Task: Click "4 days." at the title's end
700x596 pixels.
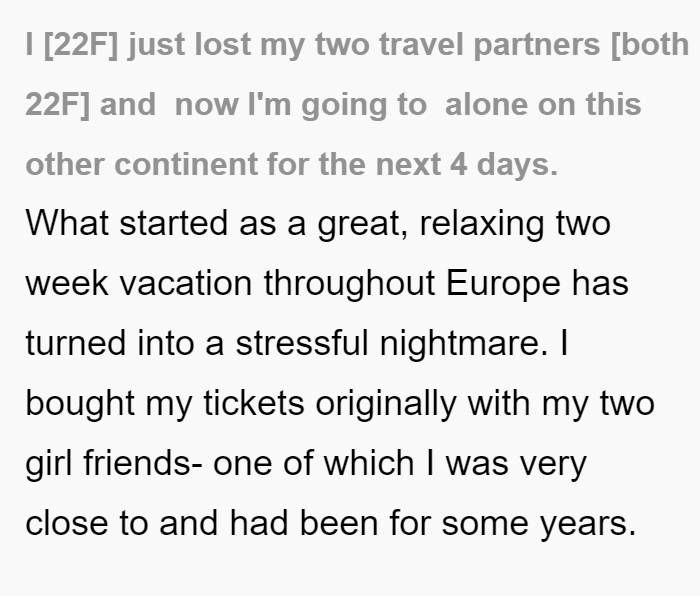Action: [504, 164]
